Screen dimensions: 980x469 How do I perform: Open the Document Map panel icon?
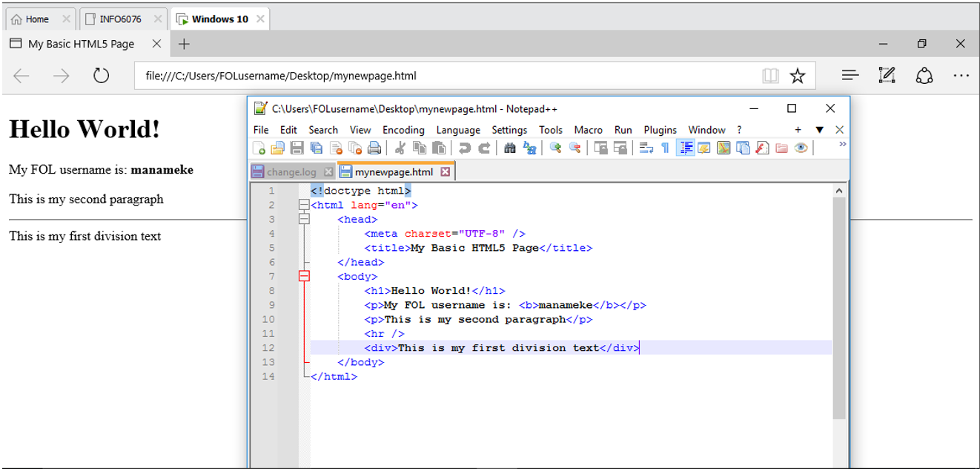pos(724,148)
